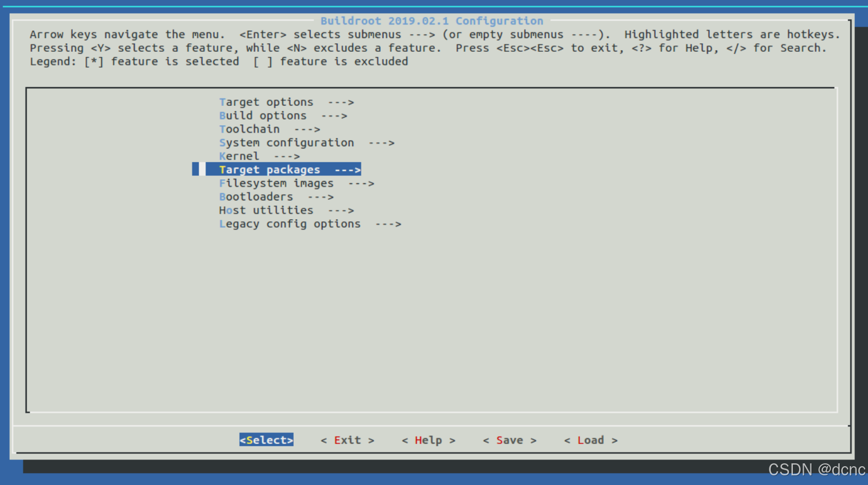Open the Filesystem images submenu
The height and width of the screenshot is (485, 868).
coord(297,183)
